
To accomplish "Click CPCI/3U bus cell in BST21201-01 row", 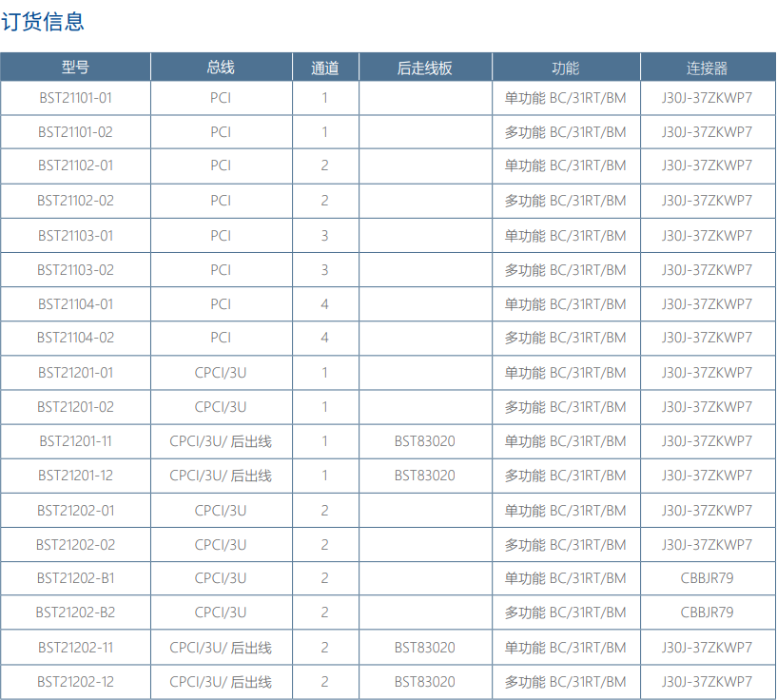I will pyautogui.click(x=221, y=373).
